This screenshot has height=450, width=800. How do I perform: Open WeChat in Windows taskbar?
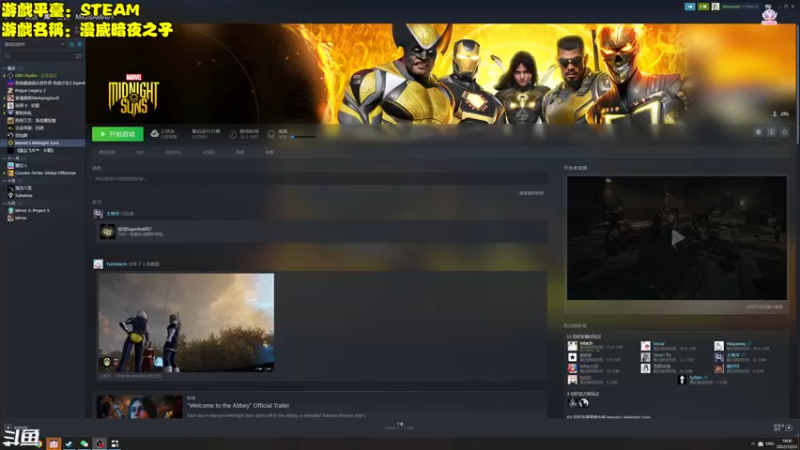pos(84,443)
